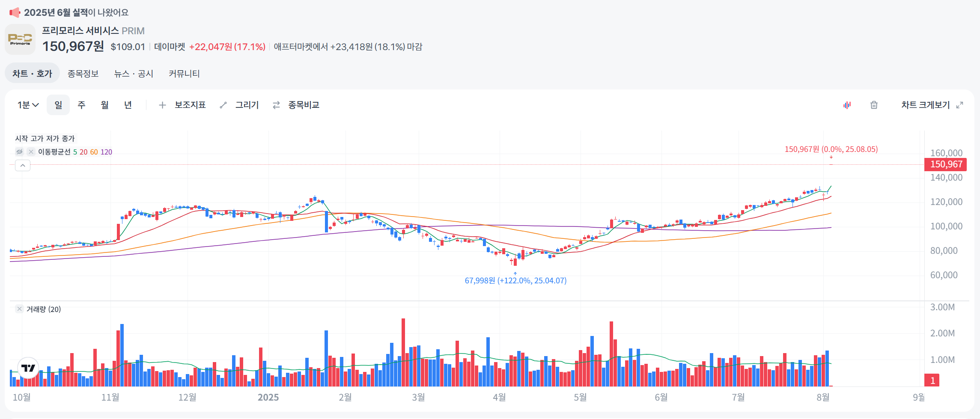Select the purple 120-day average value
The height and width of the screenshot is (419, 980).
coord(106,152)
